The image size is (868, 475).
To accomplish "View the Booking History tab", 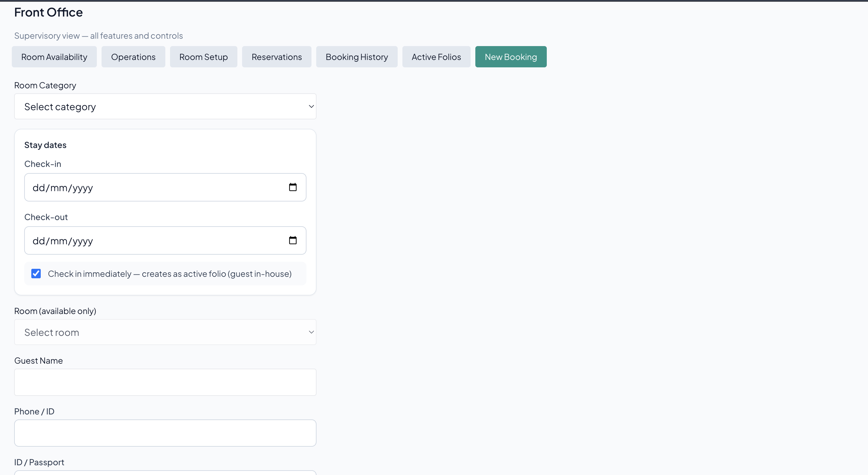I will [357, 57].
